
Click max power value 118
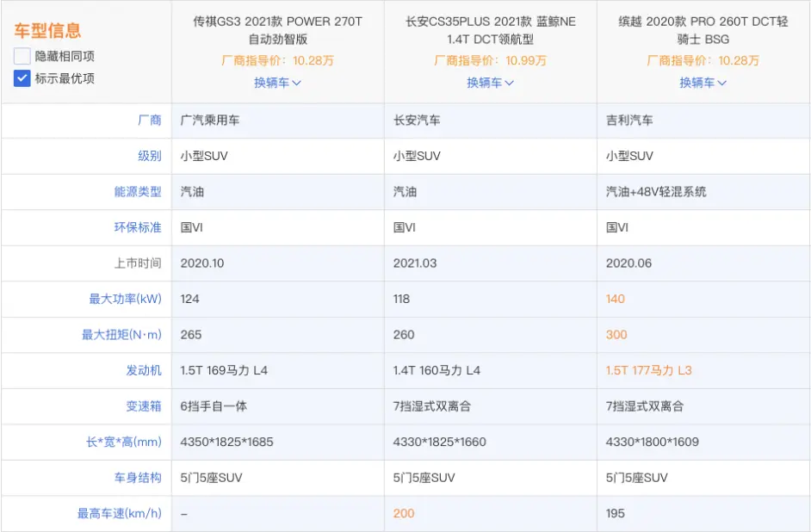[401, 299]
